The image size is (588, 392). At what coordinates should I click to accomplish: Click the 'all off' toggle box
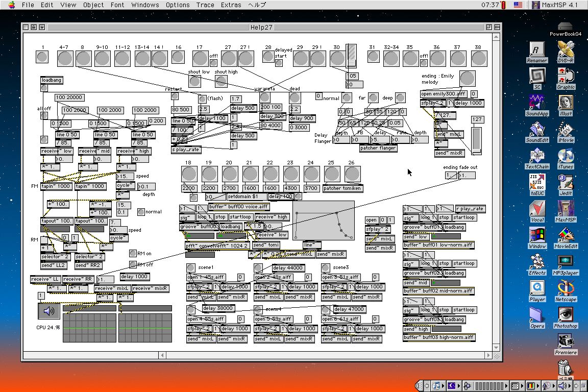click(x=44, y=115)
